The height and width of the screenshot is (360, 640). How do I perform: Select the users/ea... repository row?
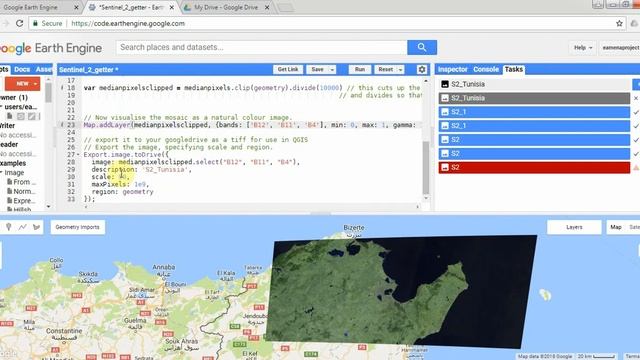[x=20, y=107]
